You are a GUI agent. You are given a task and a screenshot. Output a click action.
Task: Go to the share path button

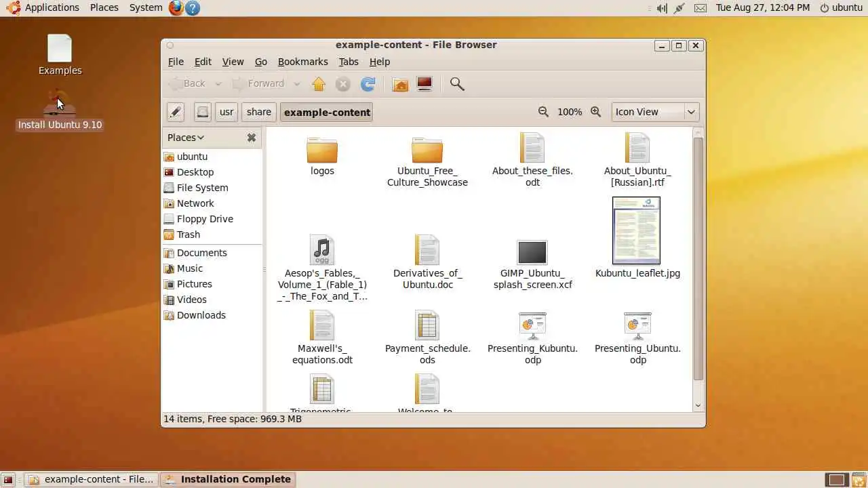[x=259, y=112]
